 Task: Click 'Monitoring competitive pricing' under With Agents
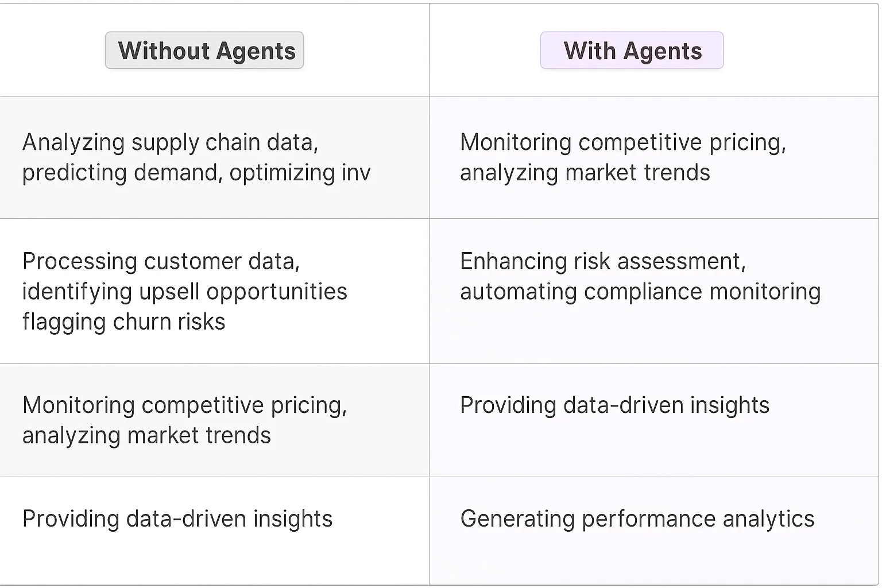click(623, 142)
